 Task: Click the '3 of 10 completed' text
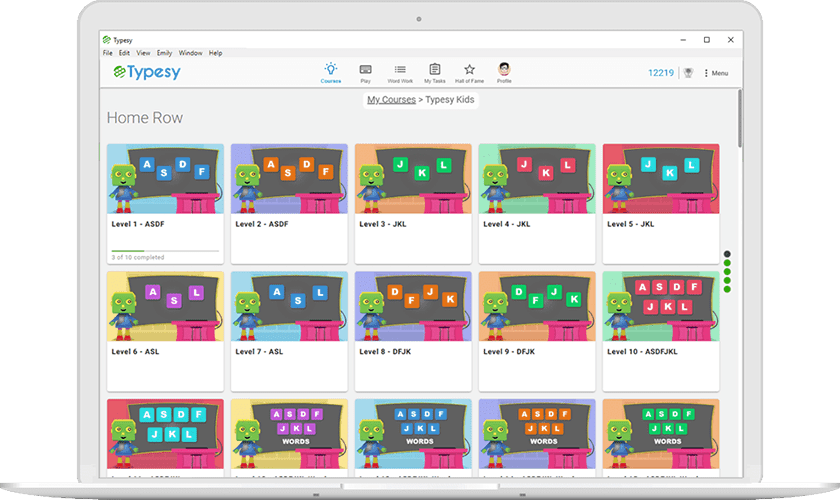click(x=138, y=257)
